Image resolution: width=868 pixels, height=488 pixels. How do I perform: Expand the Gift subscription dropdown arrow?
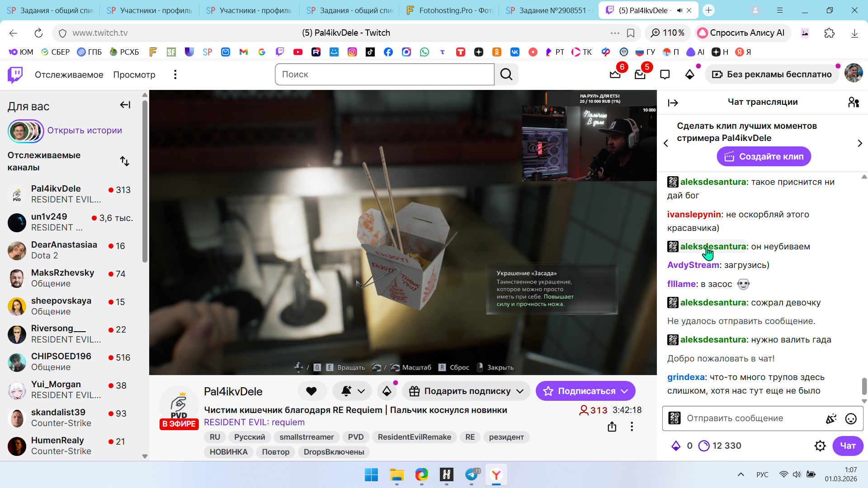pos(520,391)
